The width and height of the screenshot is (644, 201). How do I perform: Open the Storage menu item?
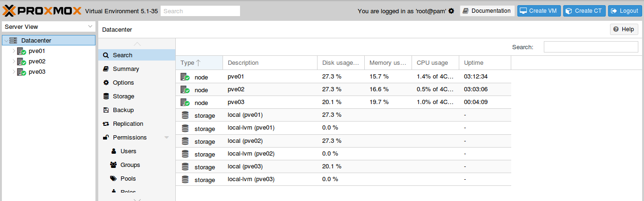click(137, 96)
